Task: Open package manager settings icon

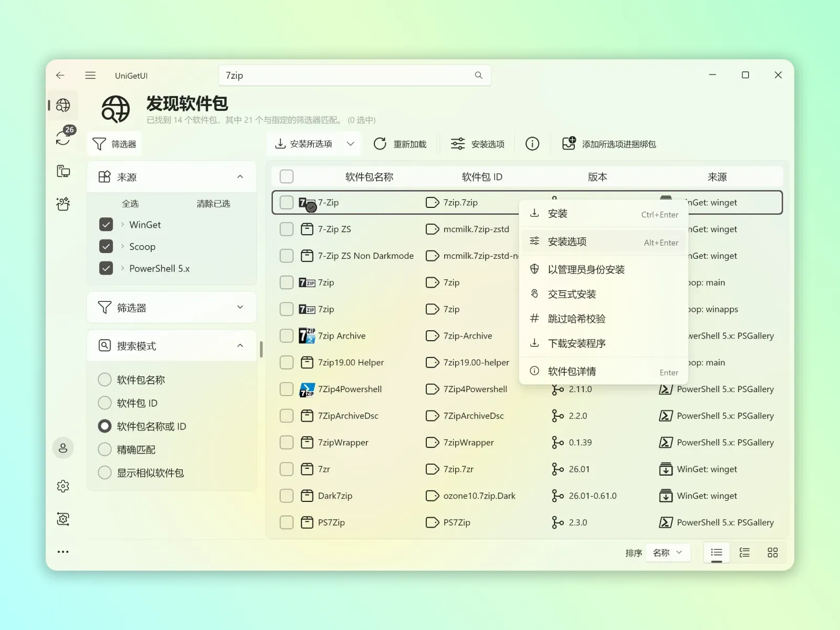Action: click(63, 519)
